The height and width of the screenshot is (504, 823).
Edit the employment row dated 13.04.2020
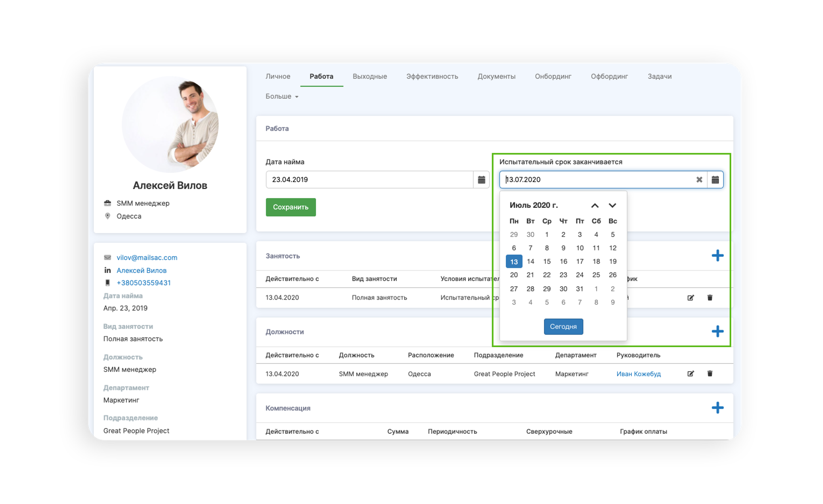(691, 297)
